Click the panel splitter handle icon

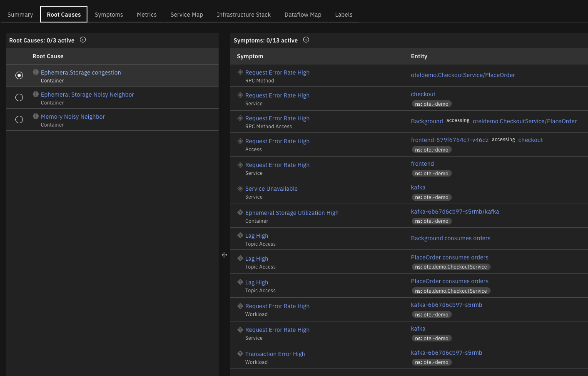coord(224,255)
